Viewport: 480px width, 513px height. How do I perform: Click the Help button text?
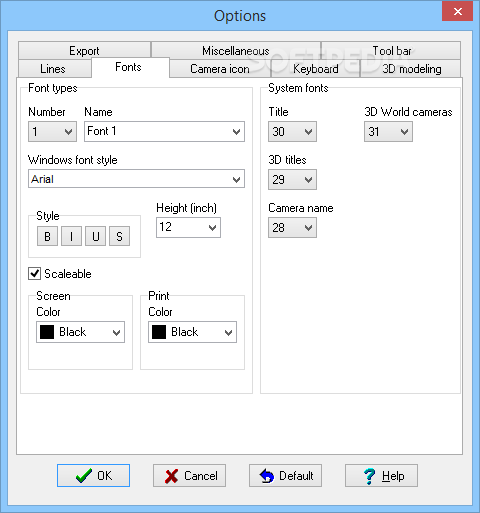pyautogui.click(x=393, y=476)
